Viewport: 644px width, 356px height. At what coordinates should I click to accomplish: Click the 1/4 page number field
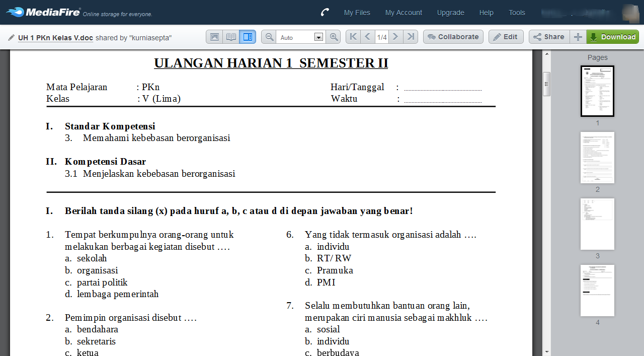coord(382,37)
